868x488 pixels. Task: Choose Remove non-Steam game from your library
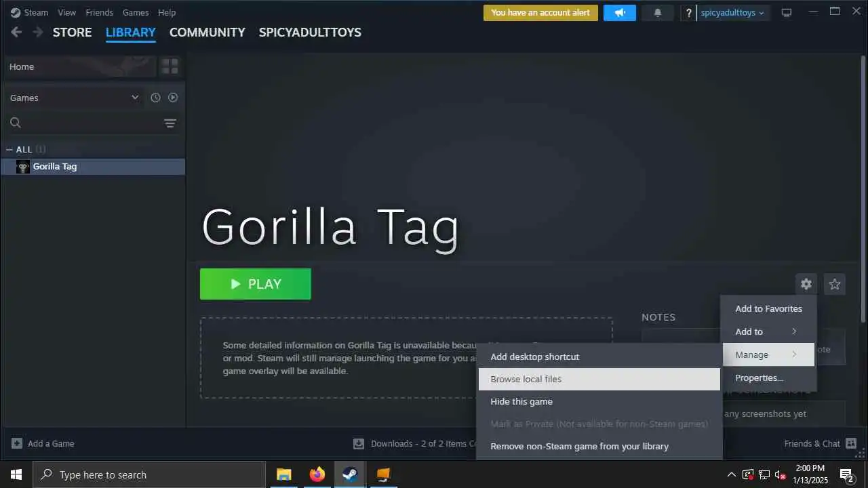pyautogui.click(x=599, y=446)
